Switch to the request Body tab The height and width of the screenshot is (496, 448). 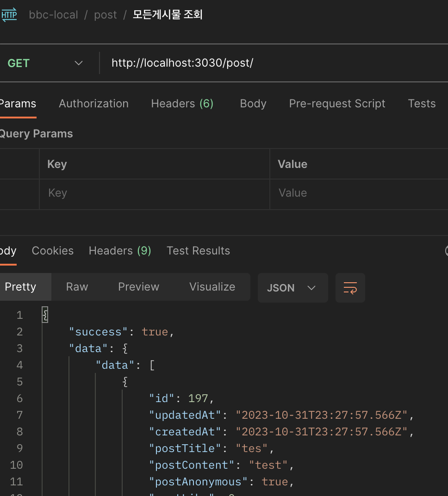[x=253, y=104]
